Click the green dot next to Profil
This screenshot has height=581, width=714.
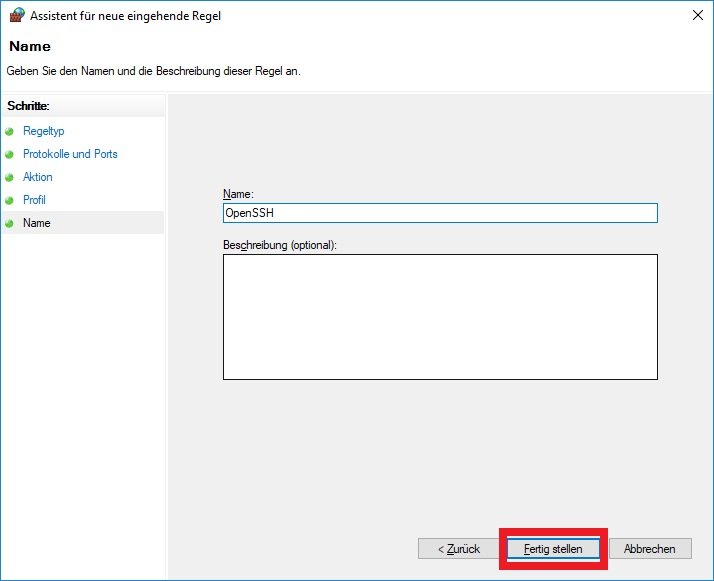[10, 200]
